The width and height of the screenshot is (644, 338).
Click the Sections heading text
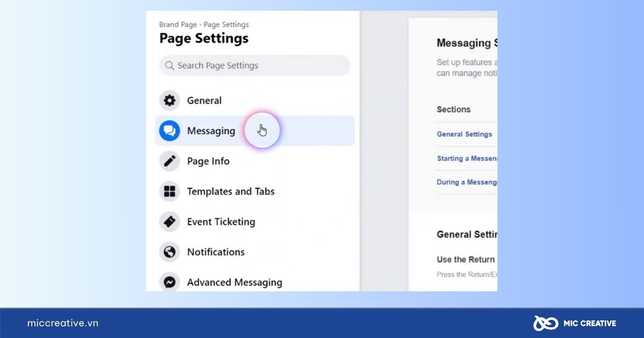pyautogui.click(x=453, y=109)
